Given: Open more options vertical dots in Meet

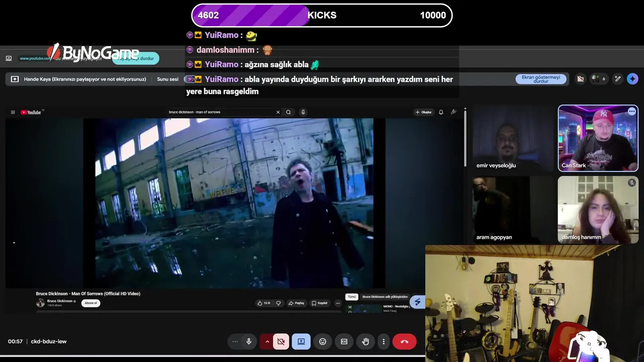Looking at the screenshot, I should pos(383,341).
